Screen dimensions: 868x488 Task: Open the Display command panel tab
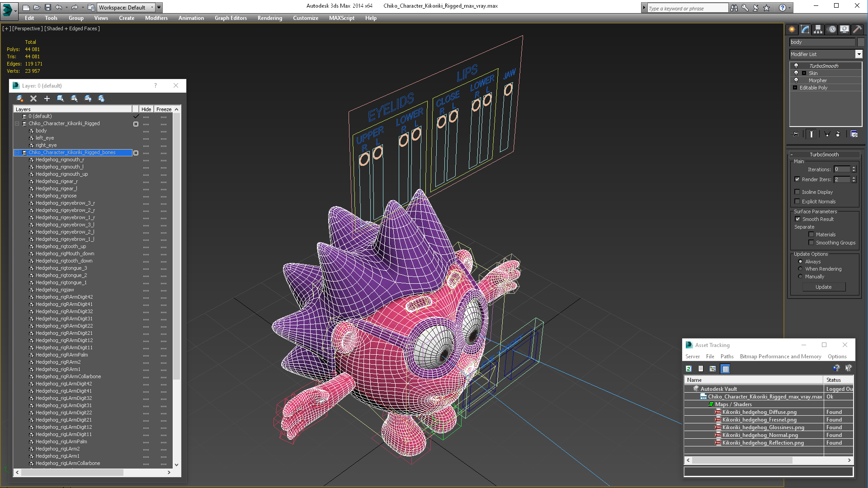click(844, 29)
